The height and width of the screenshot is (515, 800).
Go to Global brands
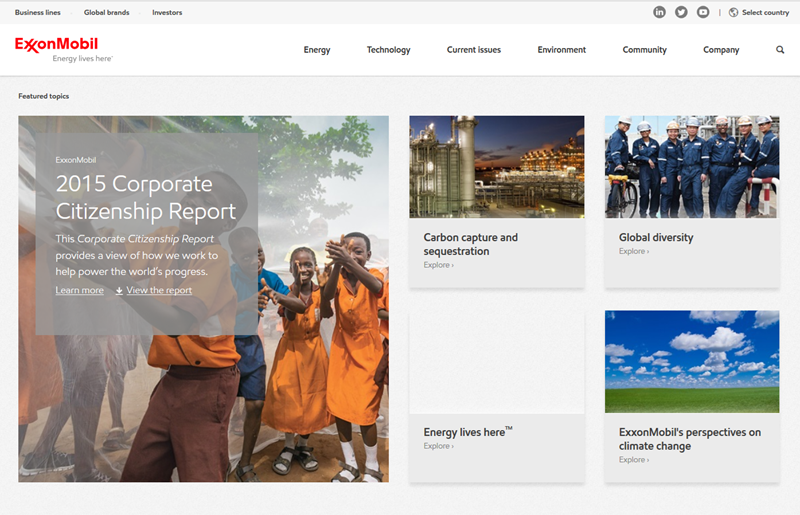coord(107,12)
